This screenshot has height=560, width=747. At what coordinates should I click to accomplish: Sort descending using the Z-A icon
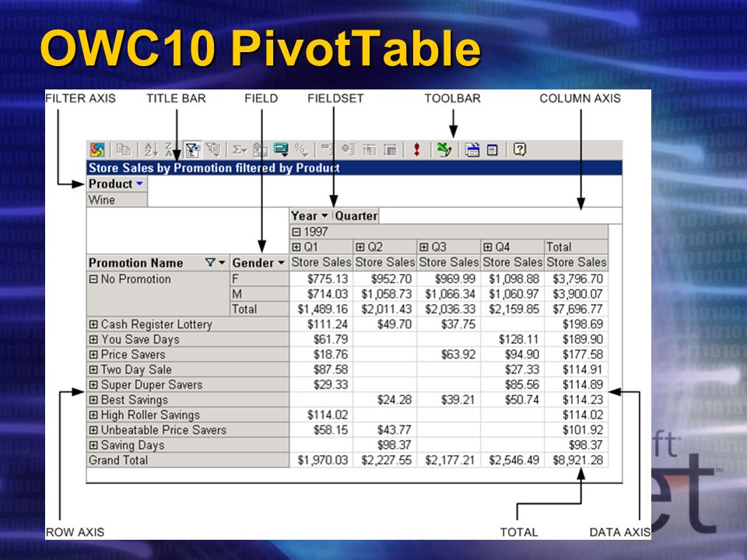(170, 150)
